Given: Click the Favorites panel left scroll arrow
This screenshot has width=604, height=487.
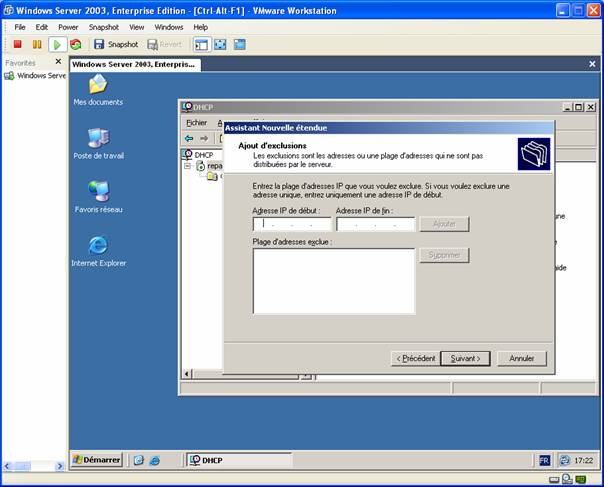Looking at the screenshot, I should 7,466.
